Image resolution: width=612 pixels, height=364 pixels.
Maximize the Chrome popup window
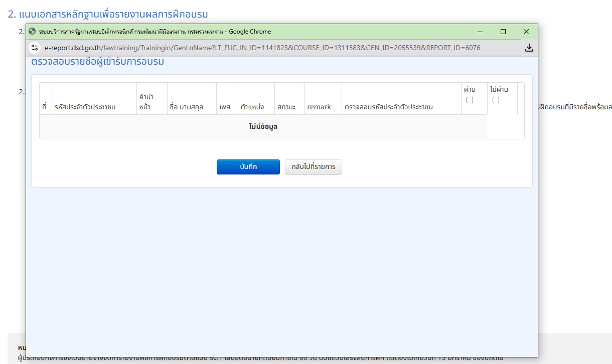tap(503, 32)
